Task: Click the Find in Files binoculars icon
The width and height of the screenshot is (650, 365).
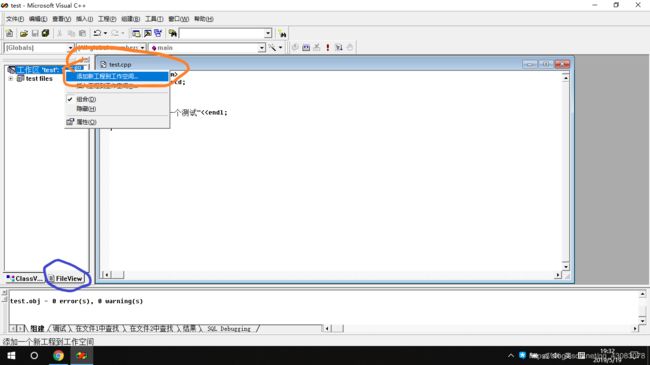Action: pos(172,33)
